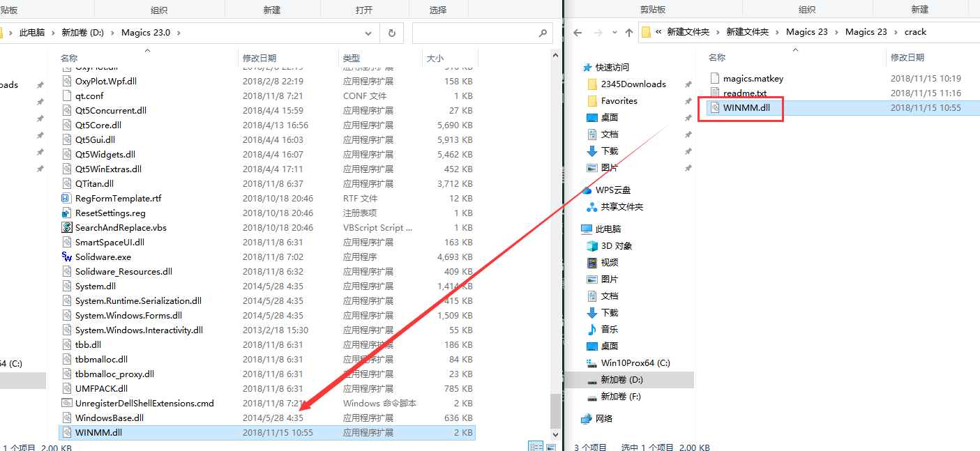980x451 pixels.
Task: Select 新加卷 (D:) in navigation pane
Action: coord(621,379)
